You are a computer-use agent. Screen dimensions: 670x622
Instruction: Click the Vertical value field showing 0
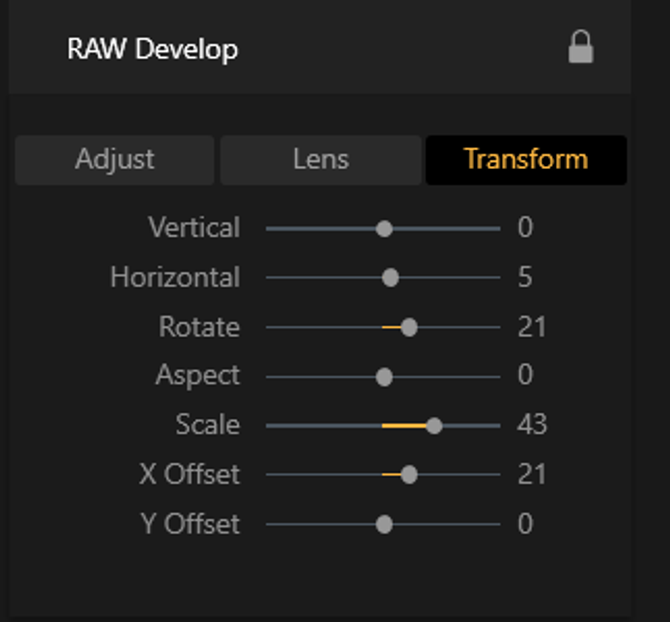pos(526,228)
